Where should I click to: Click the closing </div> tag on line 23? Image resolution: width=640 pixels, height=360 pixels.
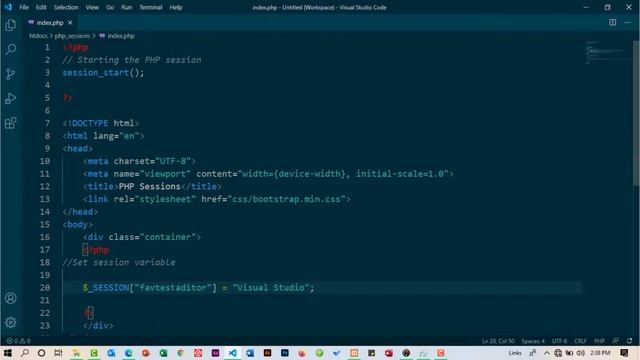[x=98, y=326]
